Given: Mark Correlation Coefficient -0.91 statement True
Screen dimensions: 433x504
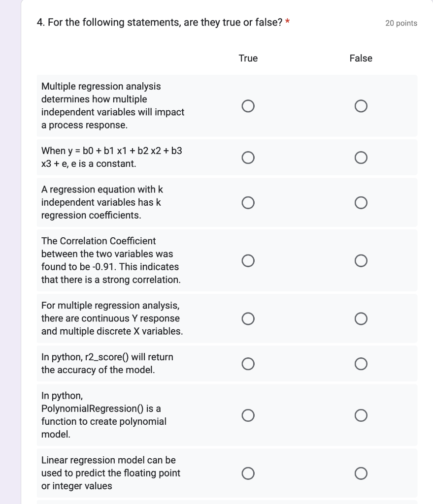Looking at the screenshot, I should 248,260.
